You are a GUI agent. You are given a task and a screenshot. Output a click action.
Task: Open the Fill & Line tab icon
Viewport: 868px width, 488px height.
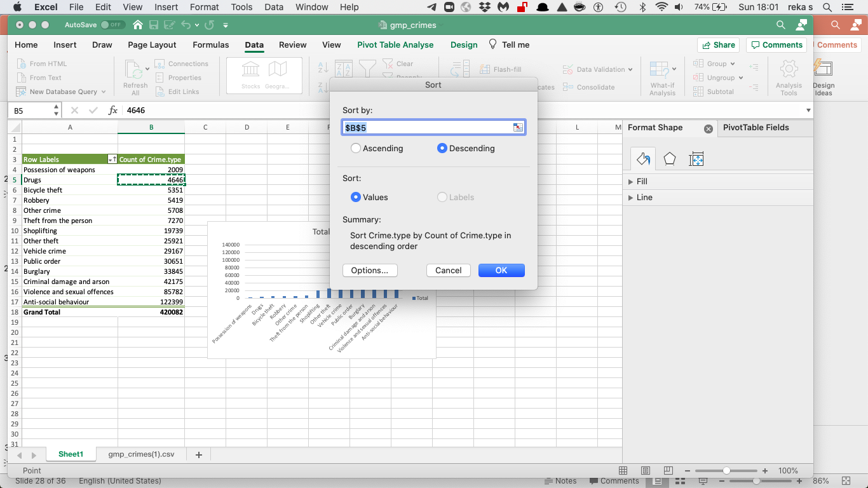[x=643, y=159]
